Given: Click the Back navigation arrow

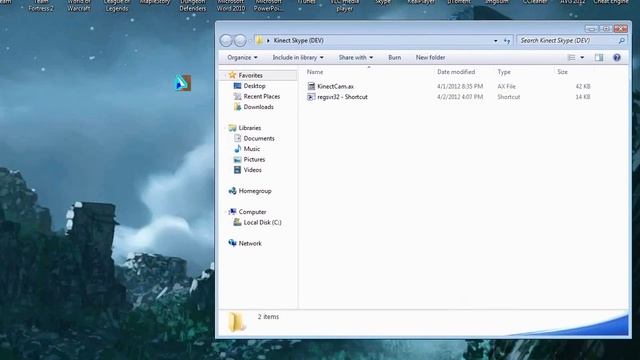Looking at the screenshot, I should click(x=226, y=40).
